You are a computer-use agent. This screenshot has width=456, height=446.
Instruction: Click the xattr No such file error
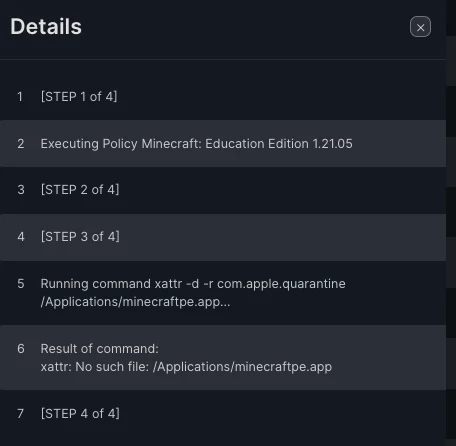click(x=186, y=367)
